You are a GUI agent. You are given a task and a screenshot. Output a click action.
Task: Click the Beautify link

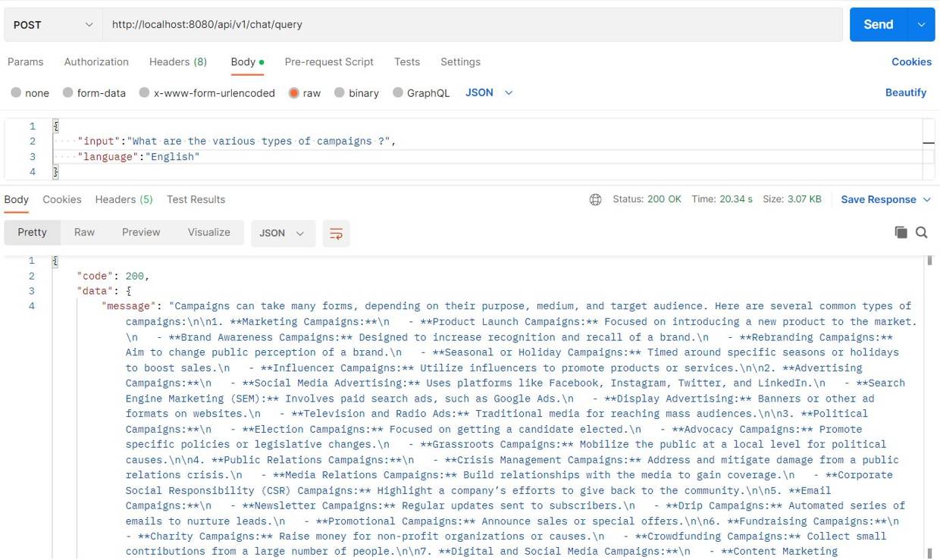click(x=906, y=92)
